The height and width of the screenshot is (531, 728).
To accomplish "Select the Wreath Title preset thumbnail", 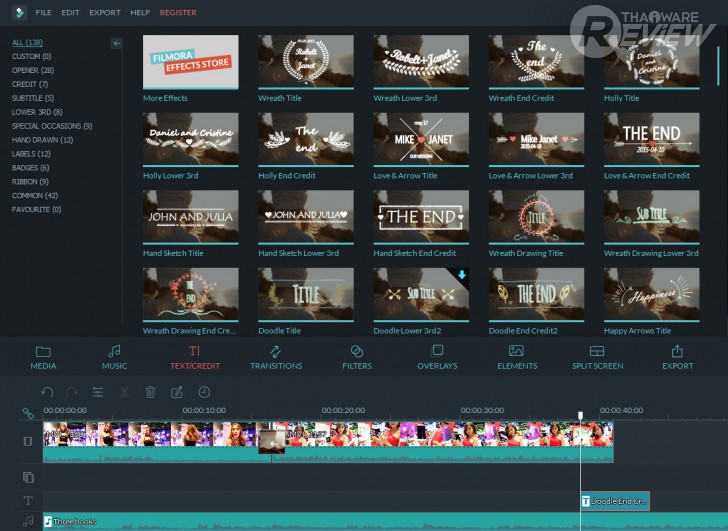I will [306, 62].
